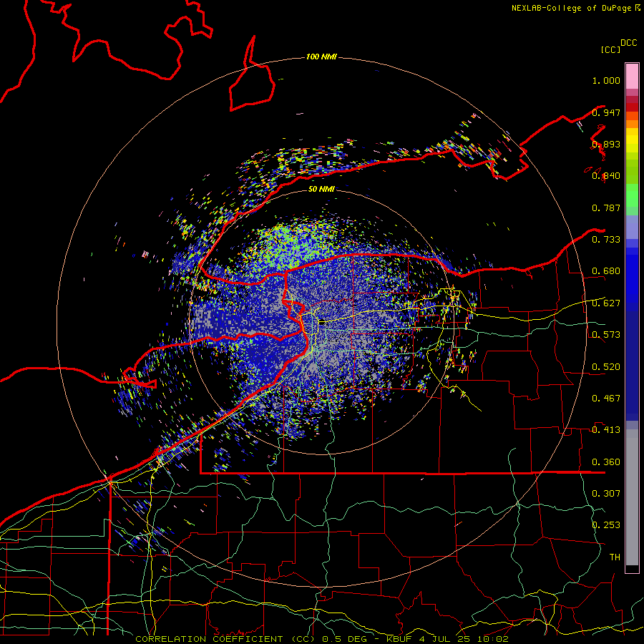The image size is (644, 644).
Task: Select the 1.000 scale value
Action: tap(606, 80)
